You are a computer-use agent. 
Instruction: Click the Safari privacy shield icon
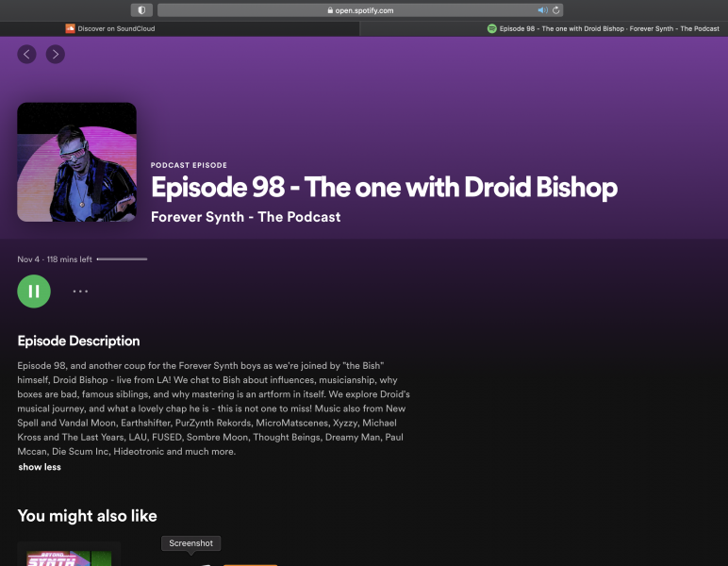point(141,10)
